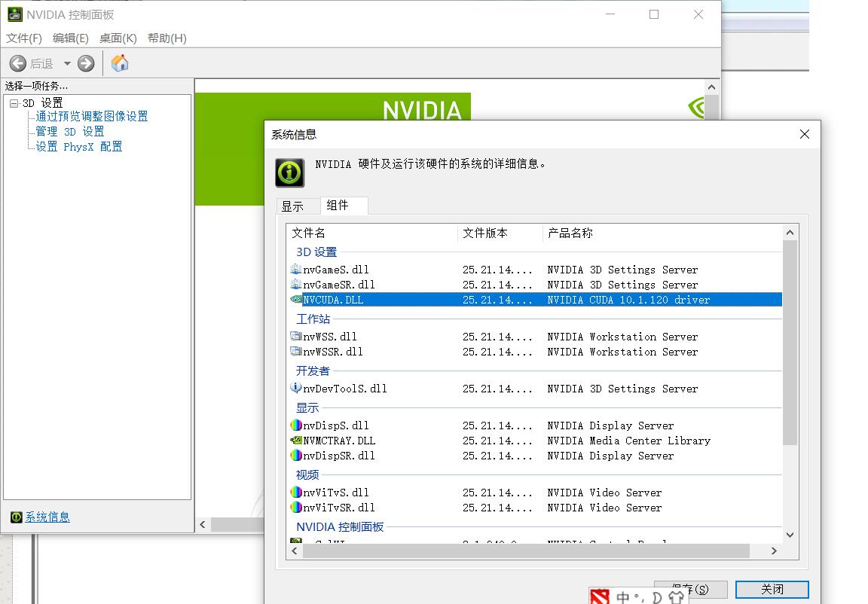Sort by 文件版本 column header
Screen dimensions: 868x604
pos(500,233)
